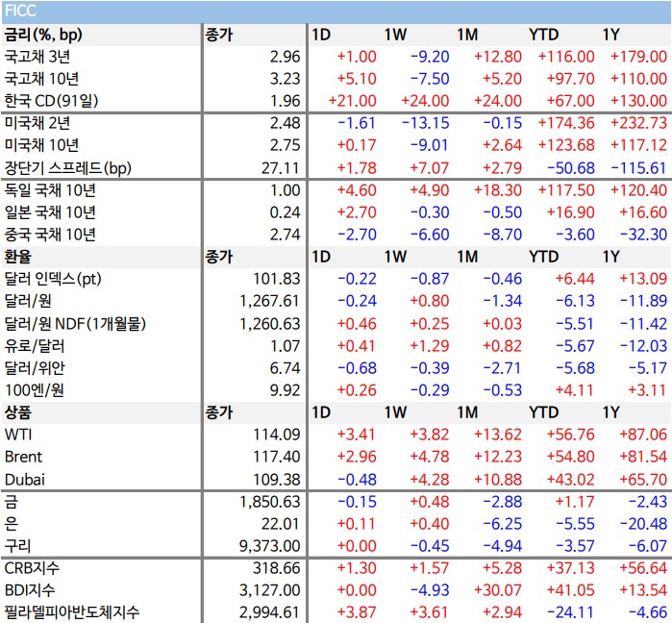672x623 pixels.
Task: Click BDI지수 1M value +30.07
Action: [498, 590]
